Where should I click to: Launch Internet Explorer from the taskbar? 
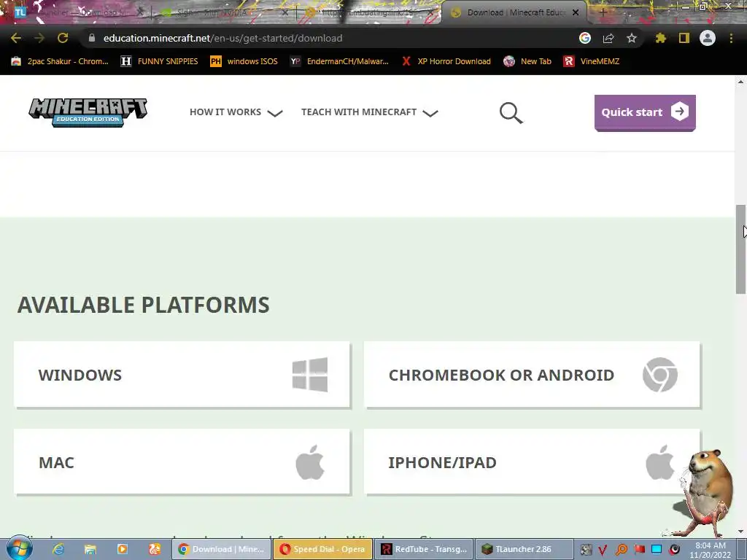coord(58,549)
